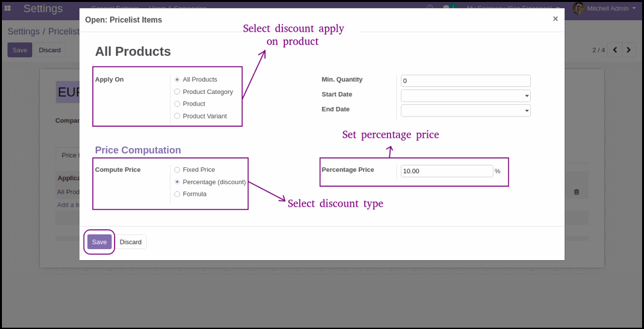Screen dimensions: 644x329
Task: Open Settings breadcrumb link
Action: [23, 32]
